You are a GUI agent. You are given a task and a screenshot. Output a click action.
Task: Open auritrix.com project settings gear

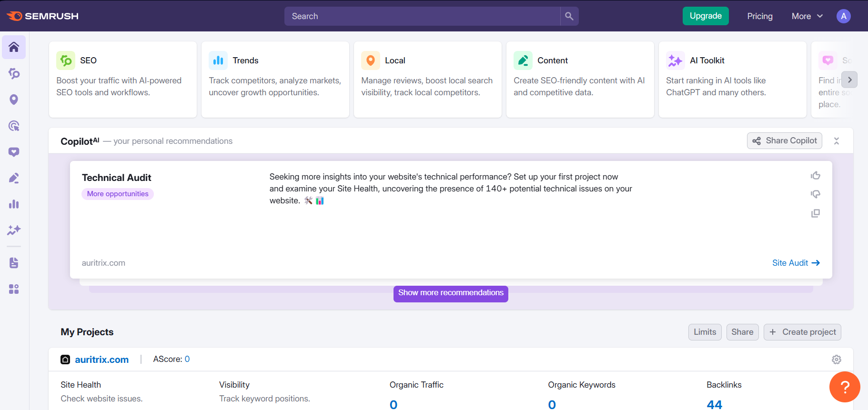[x=837, y=360]
